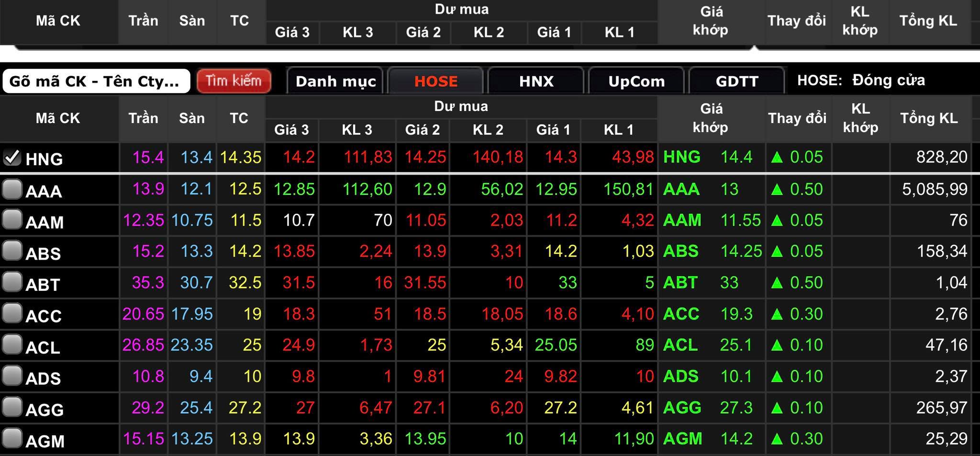Click ABT matched price 33
980x456 pixels.
[x=729, y=282]
